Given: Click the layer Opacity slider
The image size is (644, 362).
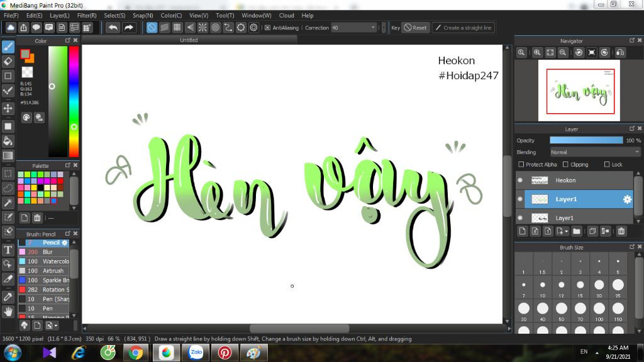Looking at the screenshot, I should click(x=586, y=140).
